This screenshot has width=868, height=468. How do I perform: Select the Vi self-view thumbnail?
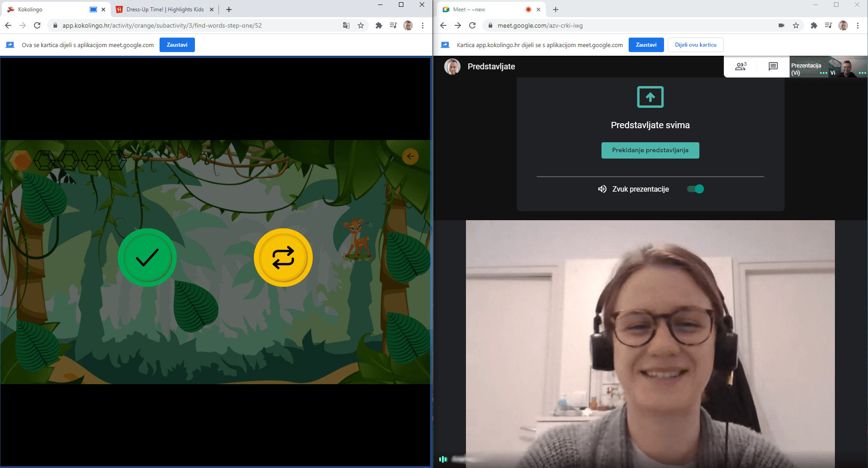(848, 67)
